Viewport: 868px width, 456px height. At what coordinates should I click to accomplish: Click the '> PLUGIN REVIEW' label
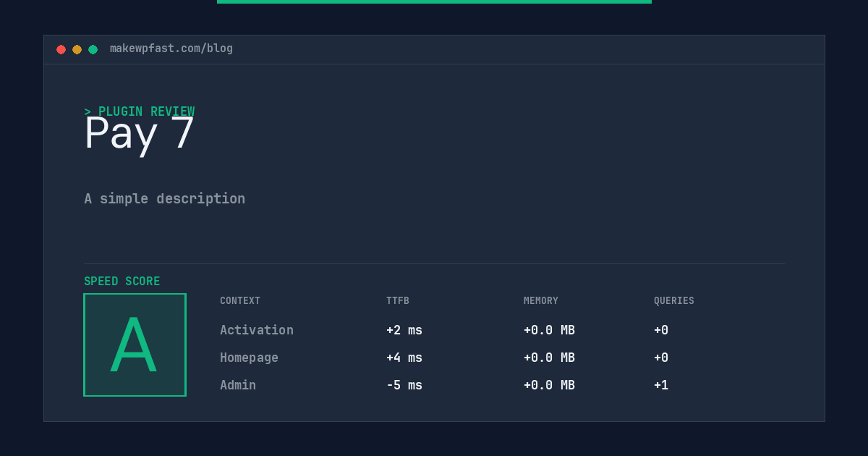click(139, 111)
